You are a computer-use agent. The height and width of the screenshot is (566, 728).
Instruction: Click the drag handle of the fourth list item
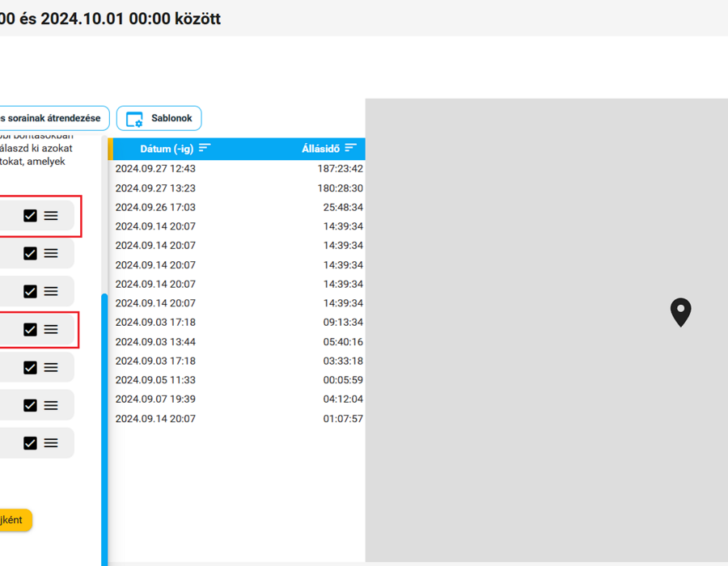point(51,329)
